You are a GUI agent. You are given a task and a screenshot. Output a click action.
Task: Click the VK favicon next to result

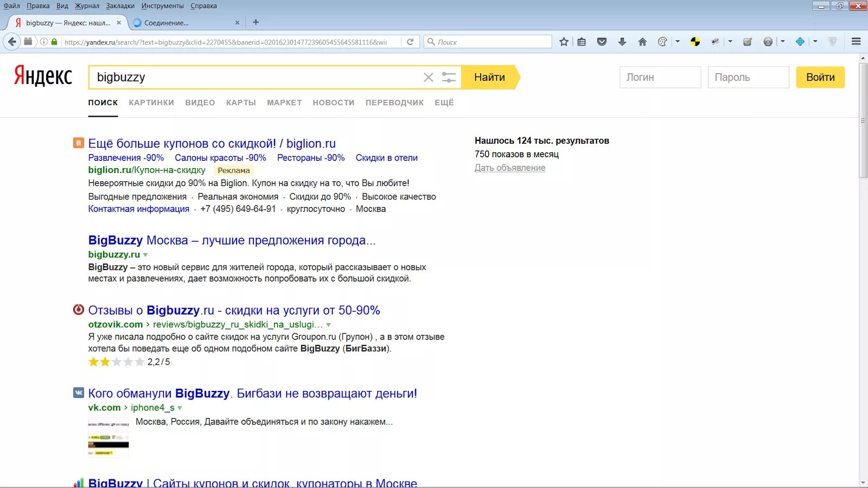pyautogui.click(x=79, y=393)
